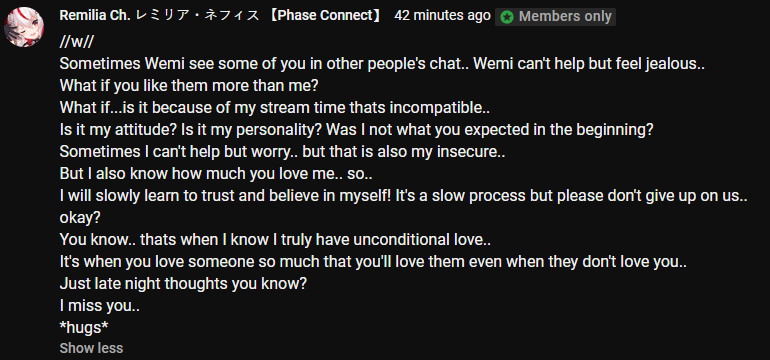Image resolution: width=770 pixels, height=360 pixels.
Task: Collapse the post with 'Show less'
Action: coord(91,348)
